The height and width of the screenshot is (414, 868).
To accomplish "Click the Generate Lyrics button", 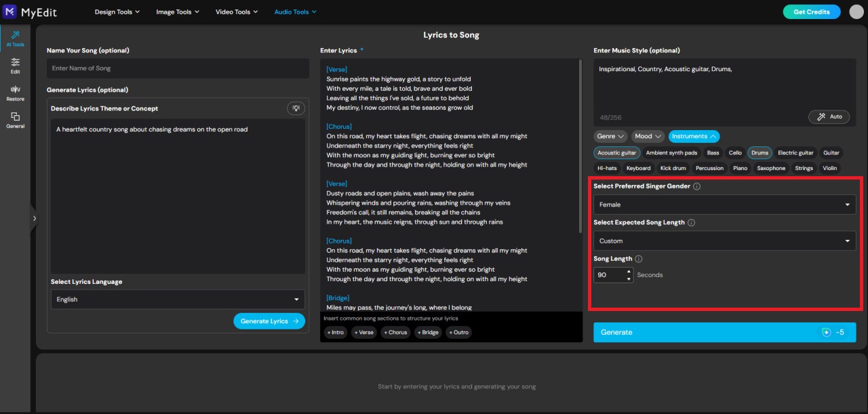I will 269,320.
